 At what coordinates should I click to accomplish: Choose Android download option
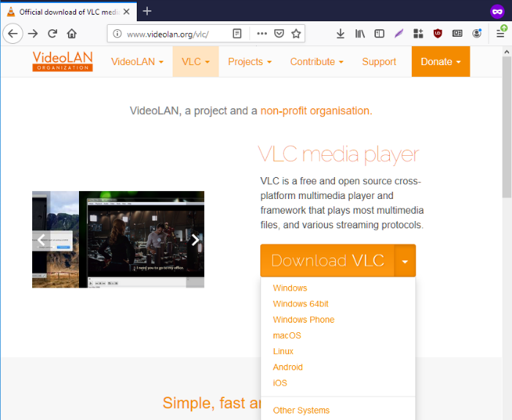[x=287, y=367]
